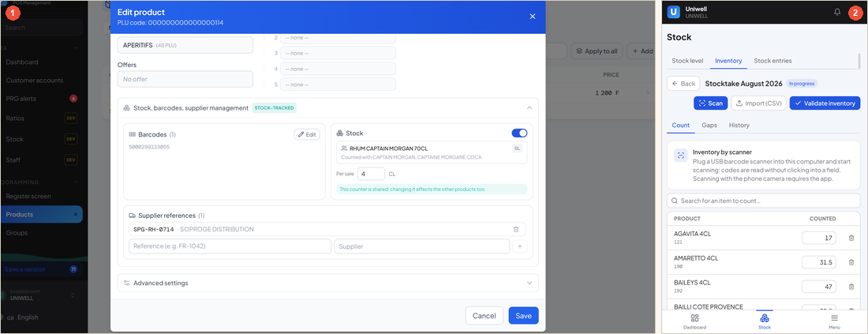Switch to the Stock level tab
Viewport: 868px width, 334px height.
click(x=687, y=61)
